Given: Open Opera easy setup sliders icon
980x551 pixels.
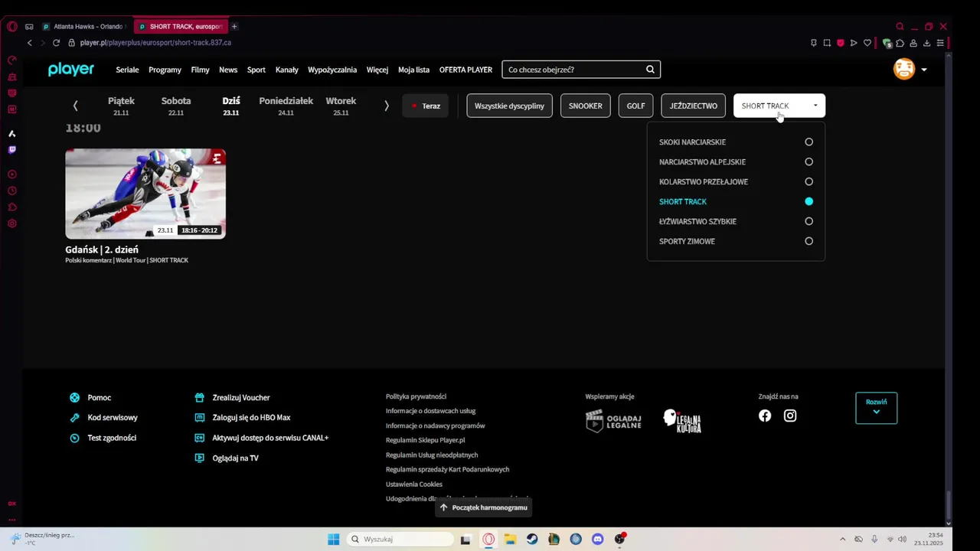Looking at the screenshot, I should tap(940, 43).
